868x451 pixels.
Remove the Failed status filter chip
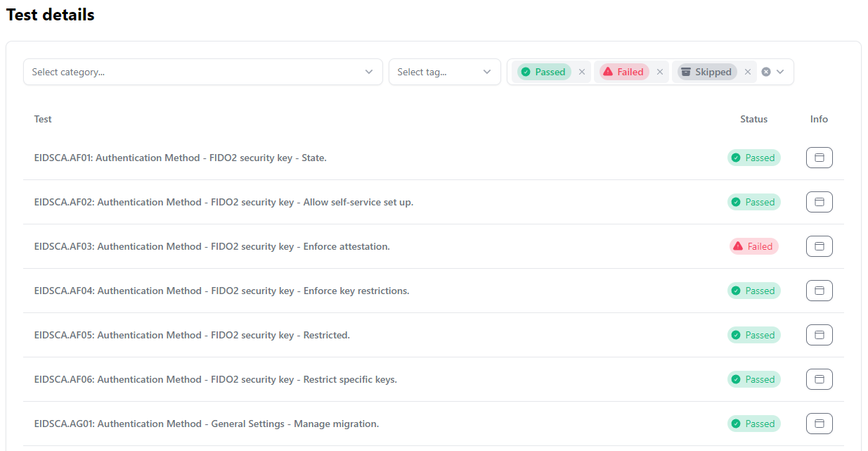[x=660, y=72]
